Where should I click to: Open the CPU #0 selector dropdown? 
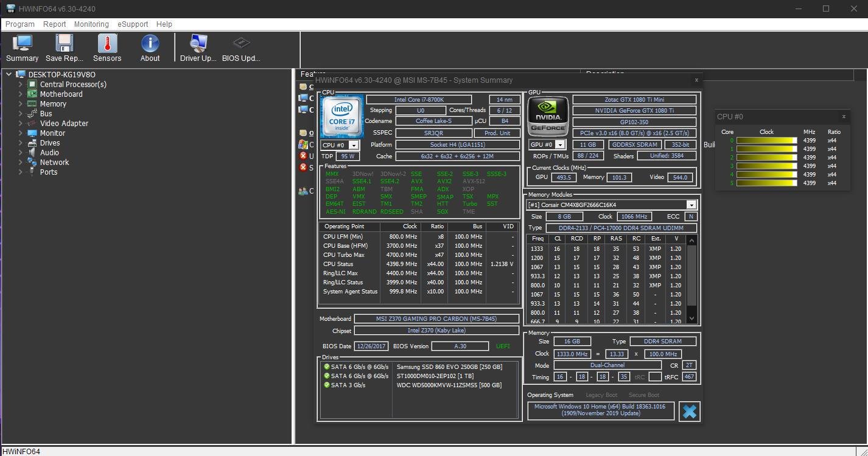coord(354,145)
